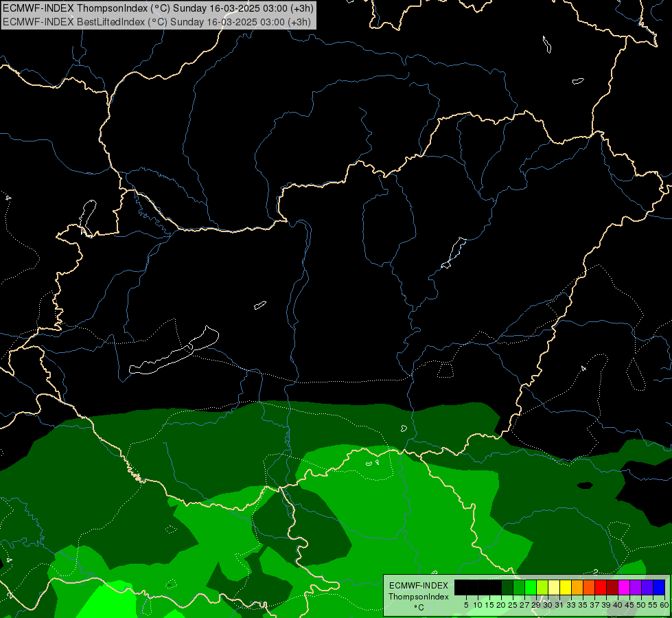This screenshot has width=672, height=618.
Task: Pick the blue 55-60 legend swatch
Action: 659,587
